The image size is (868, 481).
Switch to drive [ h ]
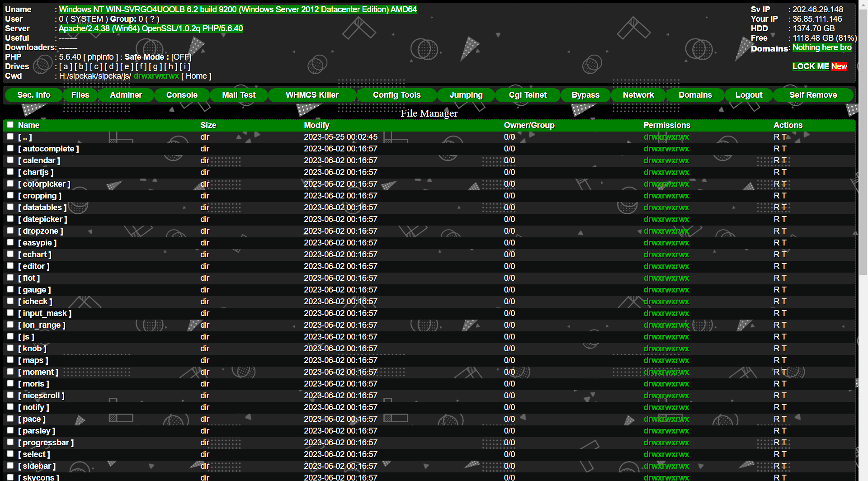point(170,66)
